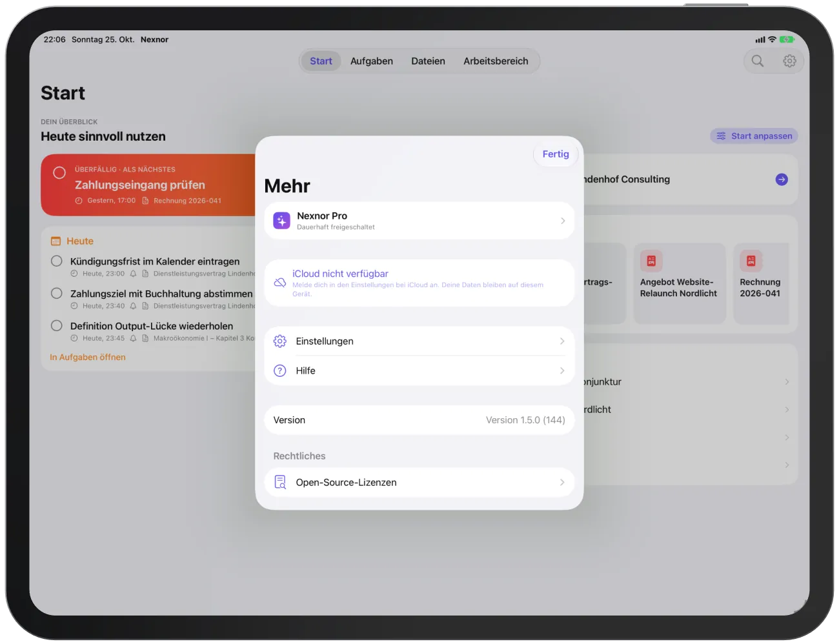Open settings gear in top bar
839x644 pixels.
(x=789, y=61)
